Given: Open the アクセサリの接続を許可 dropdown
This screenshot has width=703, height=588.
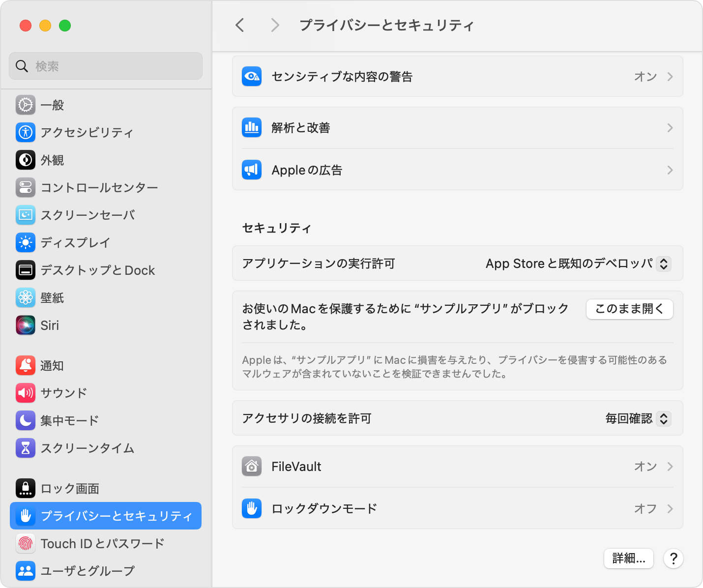Looking at the screenshot, I should click(x=663, y=418).
